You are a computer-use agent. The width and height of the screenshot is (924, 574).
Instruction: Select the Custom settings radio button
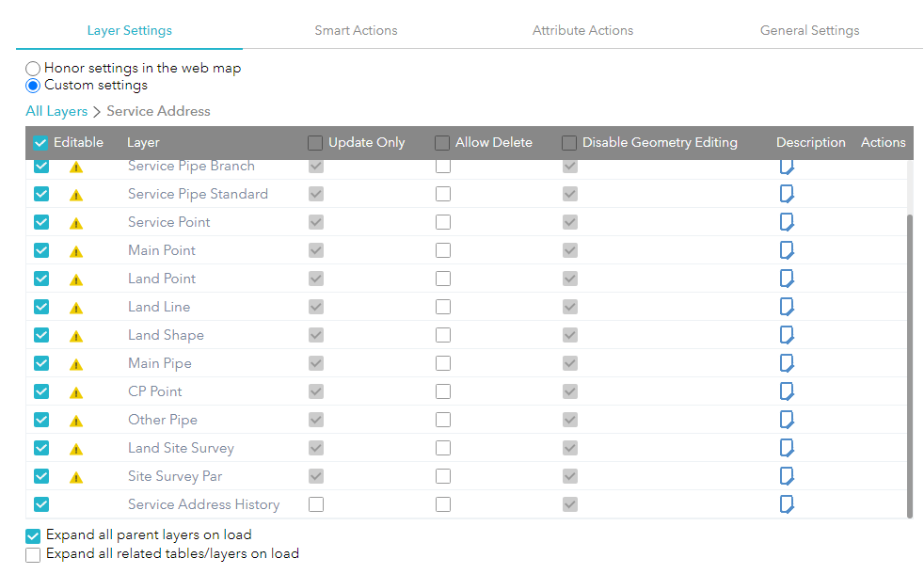pos(32,85)
